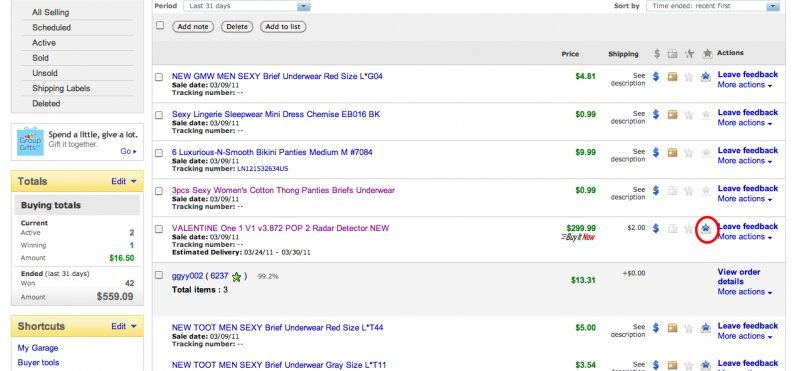Click the Delete button
Image resolution: width=800 pixels, height=371 pixels.
[237, 27]
